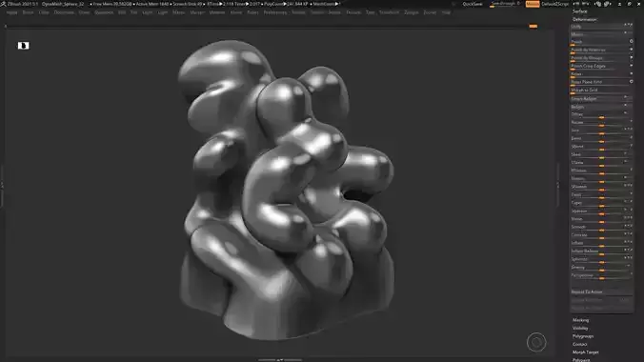Click the Morph to Grid slider

(601, 90)
